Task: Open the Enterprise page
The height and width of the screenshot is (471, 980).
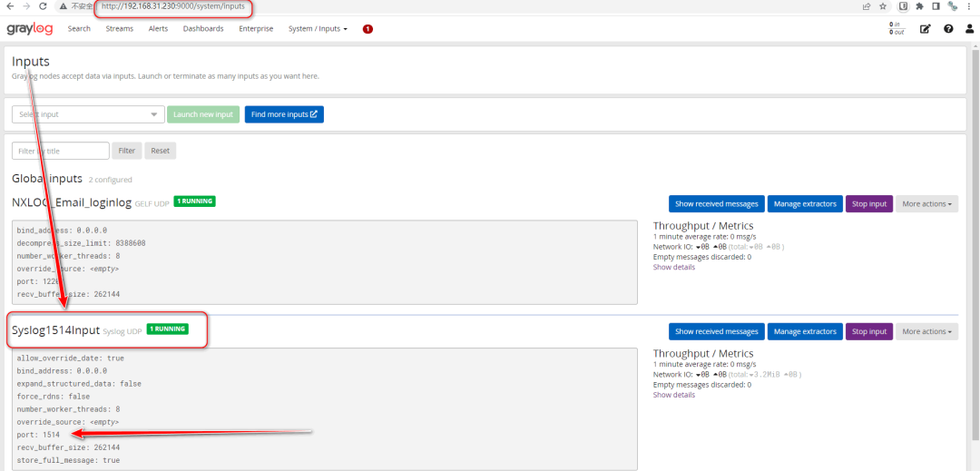Action: pyautogui.click(x=256, y=29)
